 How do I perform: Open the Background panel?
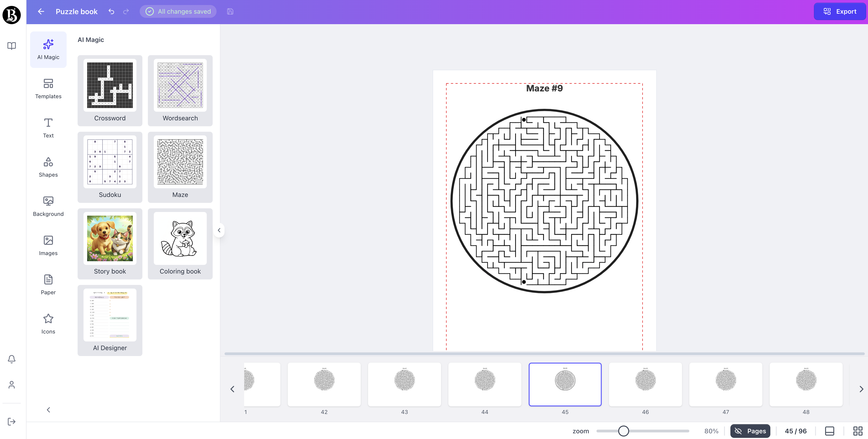coord(48,206)
